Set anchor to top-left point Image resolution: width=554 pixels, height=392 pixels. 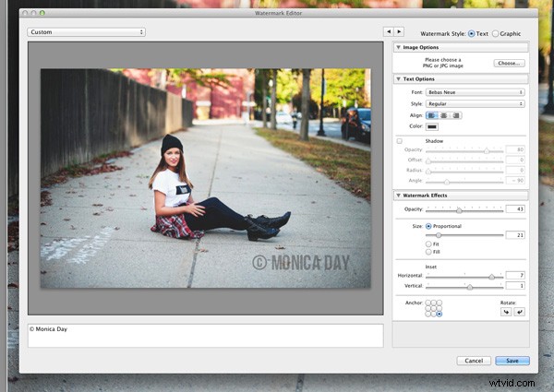point(428,303)
